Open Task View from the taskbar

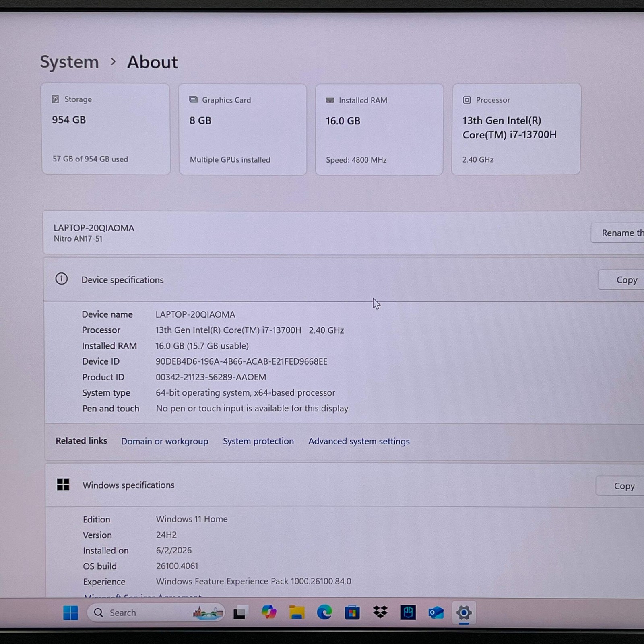240,613
